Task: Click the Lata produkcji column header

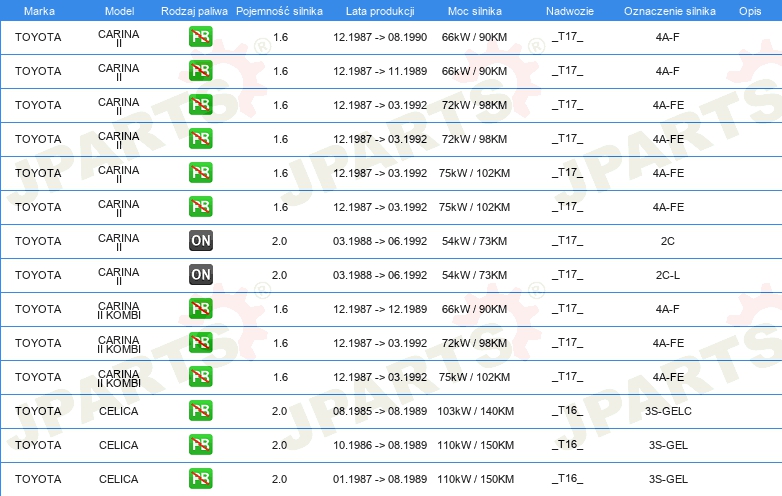Action: pyautogui.click(x=380, y=11)
